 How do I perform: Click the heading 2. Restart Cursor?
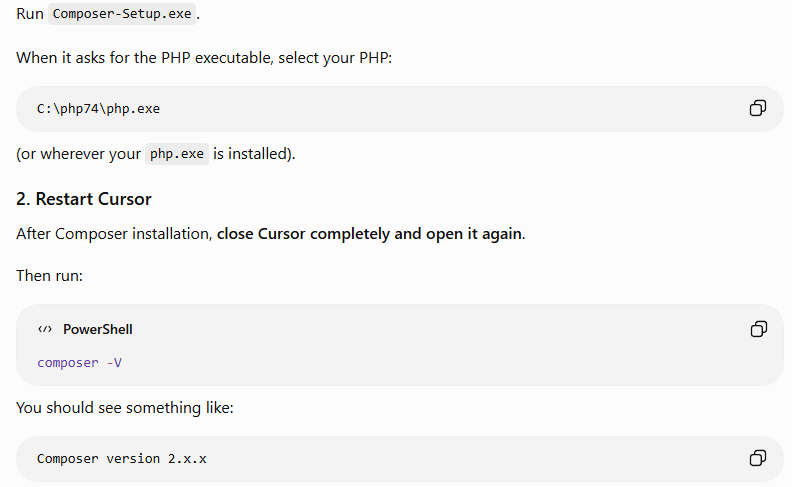coord(84,199)
